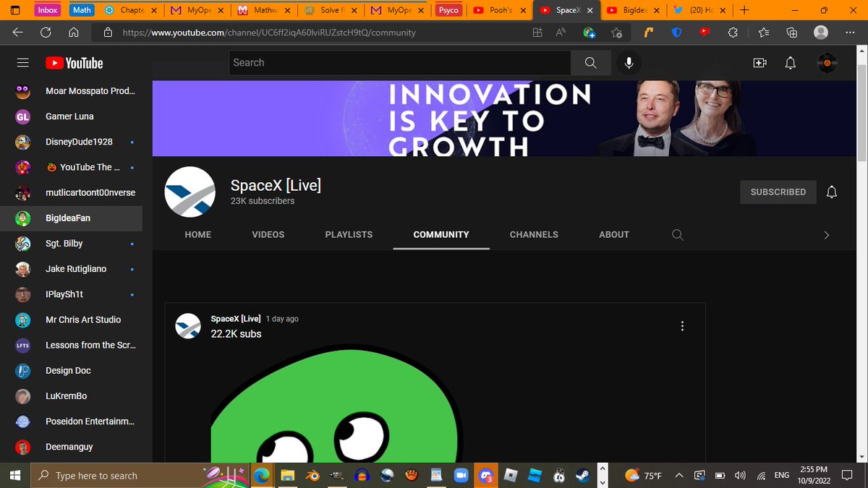Open Steam from the taskbar
This screenshot has width=868, height=488.
(582, 476)
